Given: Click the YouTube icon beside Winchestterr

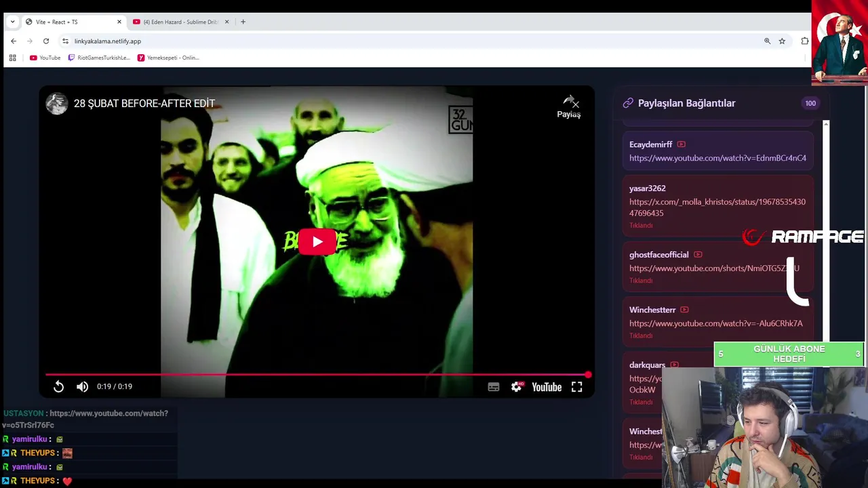Looking at the screenshot, I should click(x=684, y=310).
